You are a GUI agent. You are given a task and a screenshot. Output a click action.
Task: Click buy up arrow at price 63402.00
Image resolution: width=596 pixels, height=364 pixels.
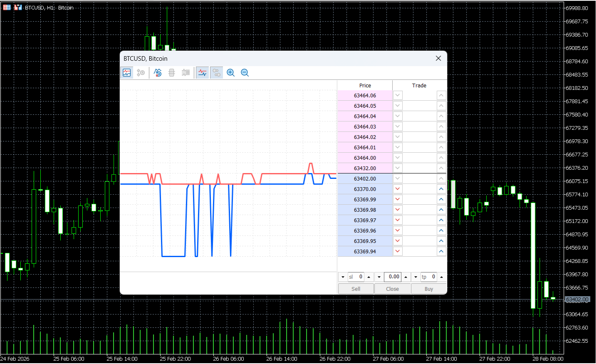point(441,178)
